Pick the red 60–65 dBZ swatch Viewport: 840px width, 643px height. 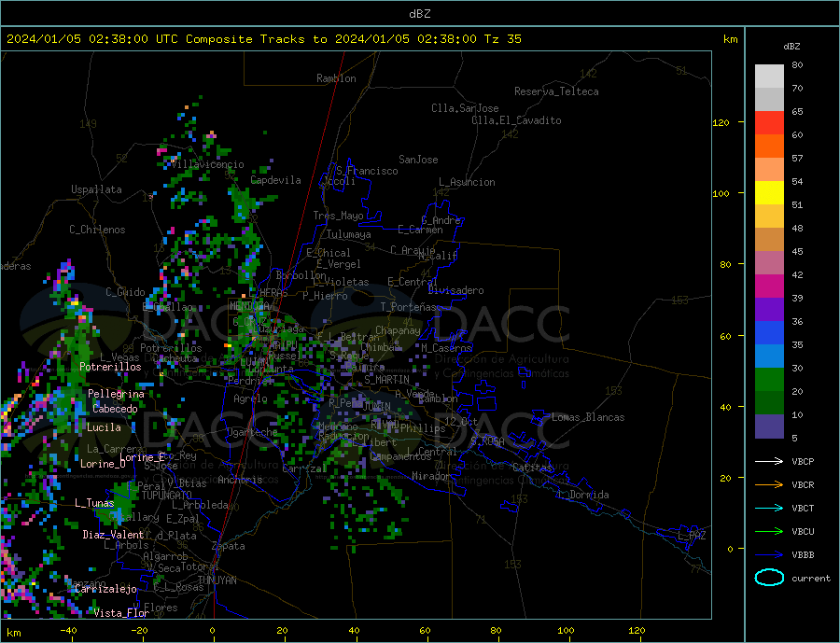coord(769,122)
